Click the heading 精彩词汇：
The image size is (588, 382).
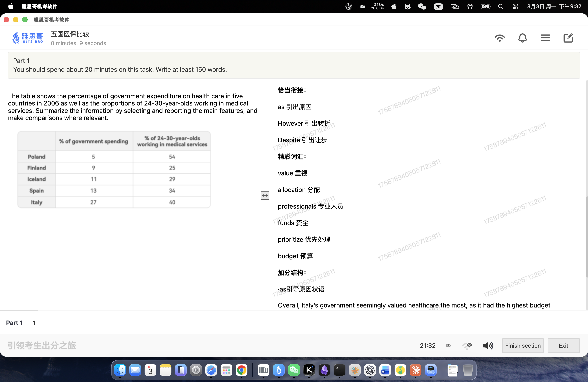point(292,156)
